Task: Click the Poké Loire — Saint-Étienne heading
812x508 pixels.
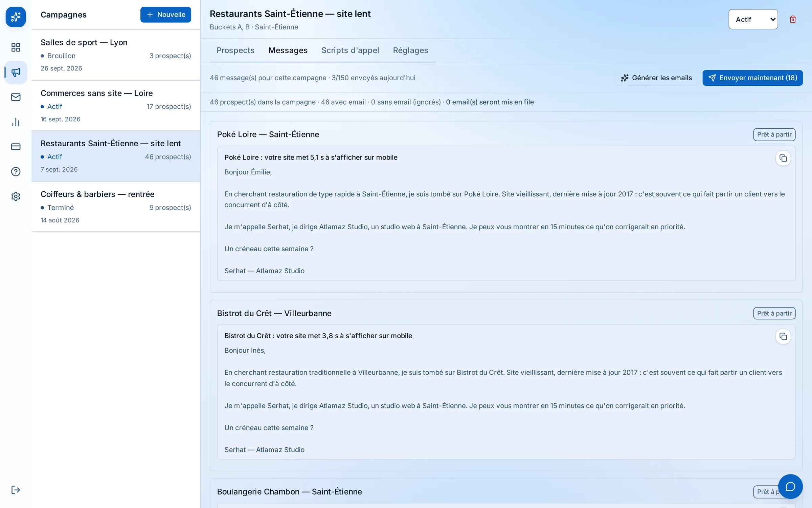Action: tap(268, 134)
